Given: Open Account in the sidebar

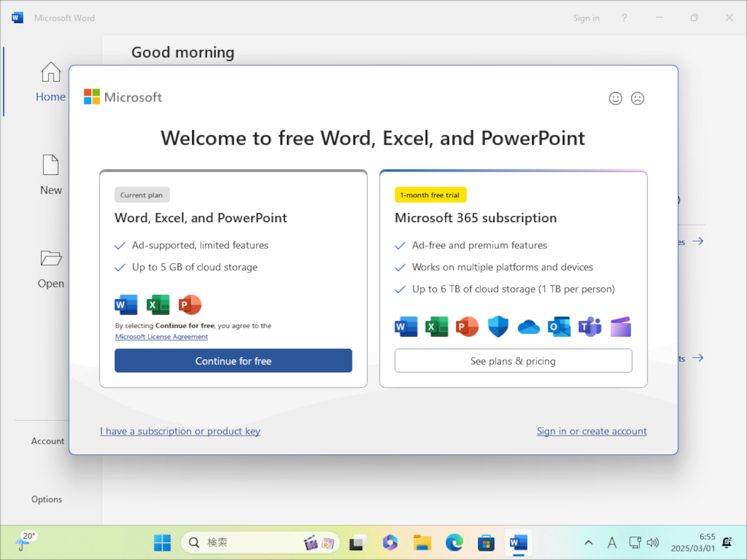Looking at the screenshot, I should point(48,441).
